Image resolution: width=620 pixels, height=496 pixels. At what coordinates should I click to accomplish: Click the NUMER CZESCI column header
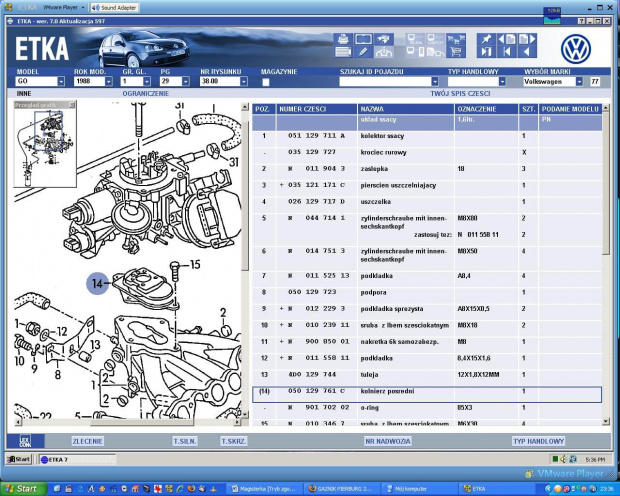[317, 109]
